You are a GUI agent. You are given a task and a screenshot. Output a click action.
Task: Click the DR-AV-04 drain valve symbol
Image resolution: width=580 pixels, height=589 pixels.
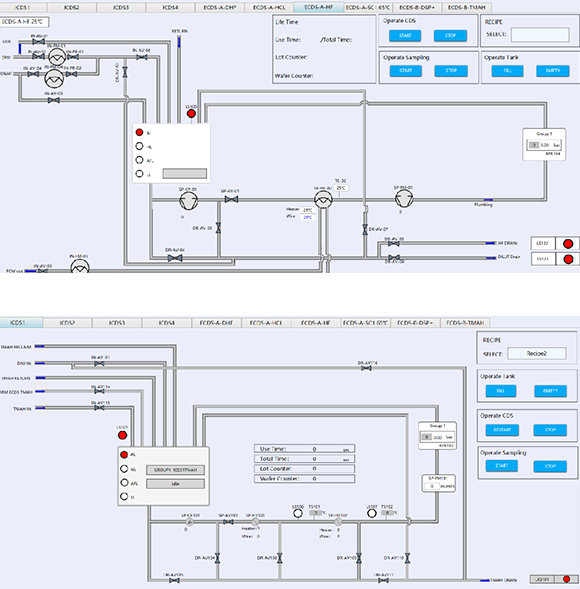175,258
